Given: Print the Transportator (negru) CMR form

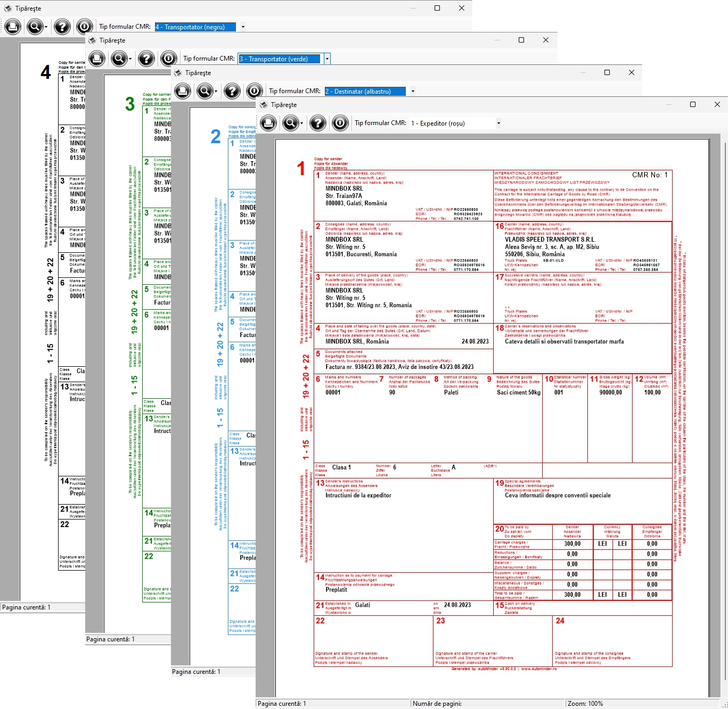Looking at the screenshot, I should click(x=13, y=27).
